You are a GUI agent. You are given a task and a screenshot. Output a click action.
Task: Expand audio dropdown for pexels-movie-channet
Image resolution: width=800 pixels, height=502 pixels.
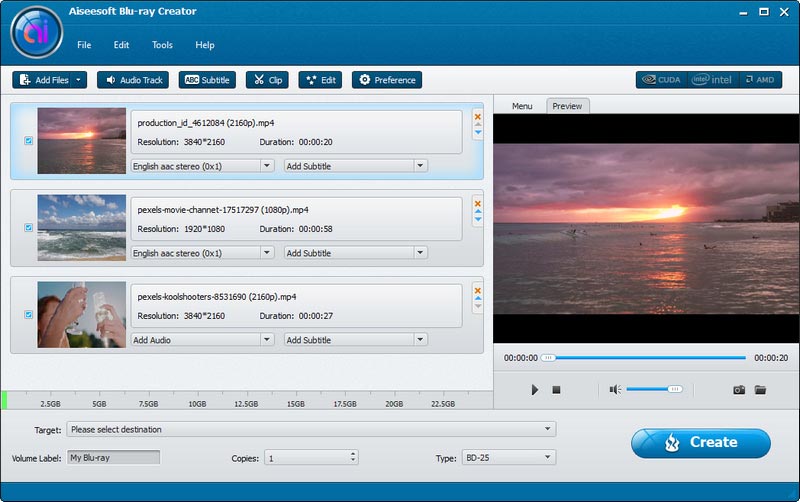(267, 253)
